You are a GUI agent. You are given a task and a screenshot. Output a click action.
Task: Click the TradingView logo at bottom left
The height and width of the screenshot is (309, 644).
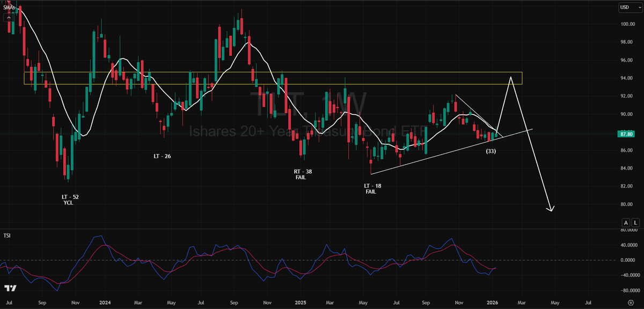[10, 288]
